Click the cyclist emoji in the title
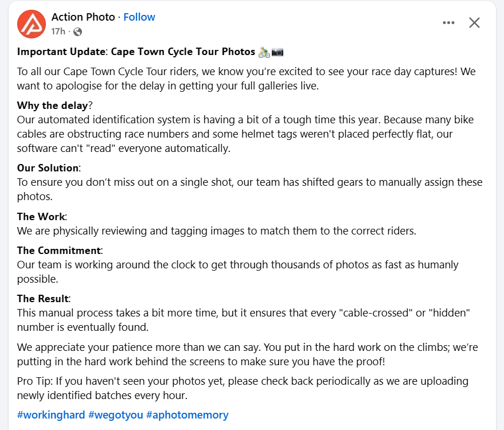The image size is (504, 430). tap(264, 52)
